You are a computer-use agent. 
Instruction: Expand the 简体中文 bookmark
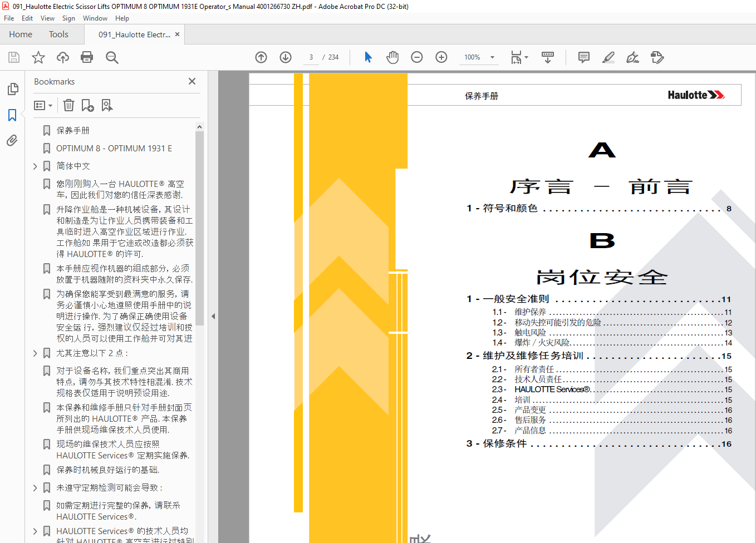pos(35,166)
